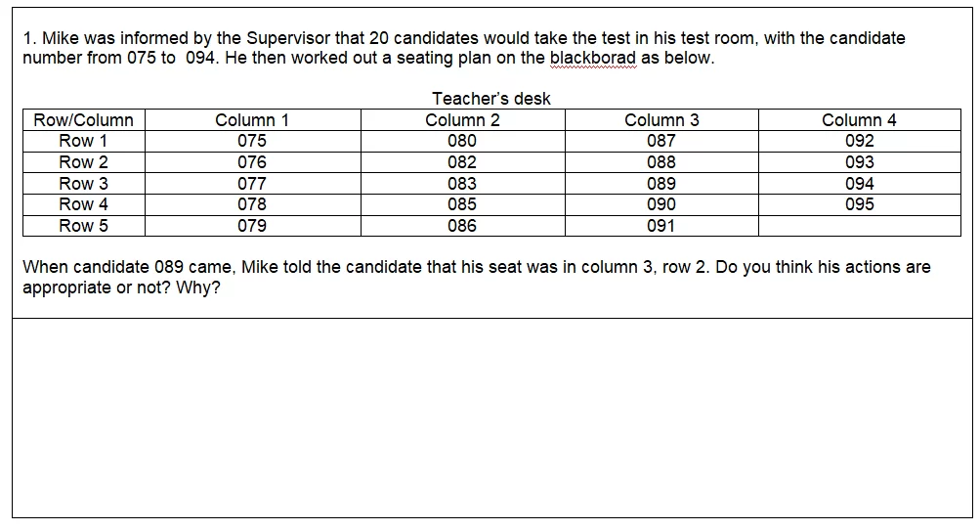
Task: Click the table cell containing 092
Action: pos(859,141)
